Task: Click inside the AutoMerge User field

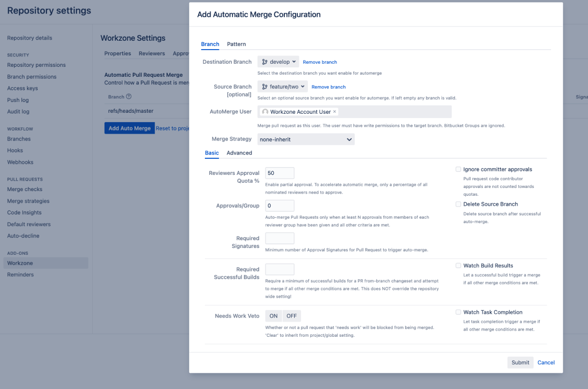Action: 354,112
